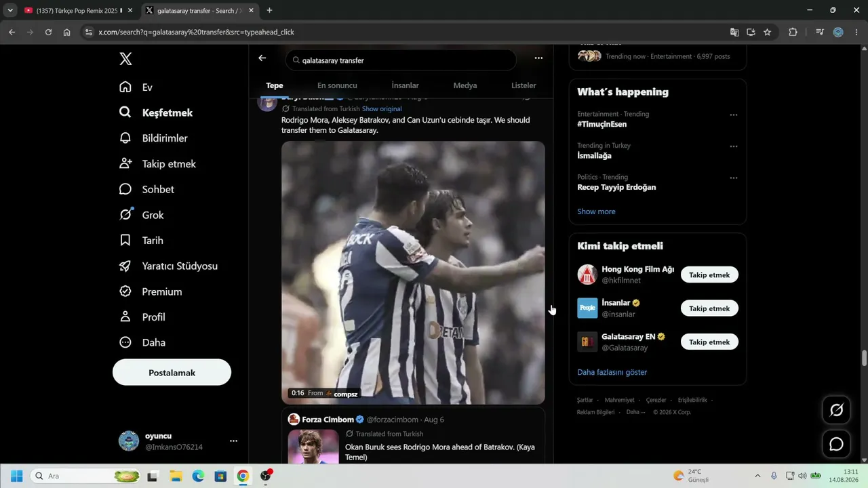
Task: Open the Chrome extensions puzzle icon
Action: click(793, 32)
